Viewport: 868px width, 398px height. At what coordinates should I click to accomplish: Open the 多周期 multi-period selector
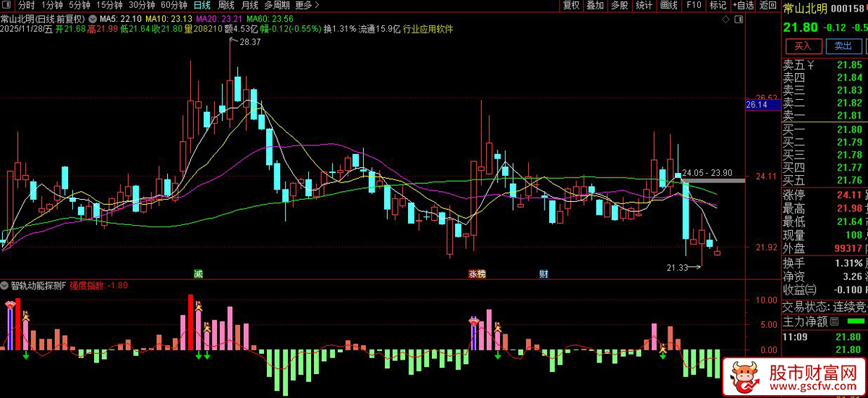[277, 5]
